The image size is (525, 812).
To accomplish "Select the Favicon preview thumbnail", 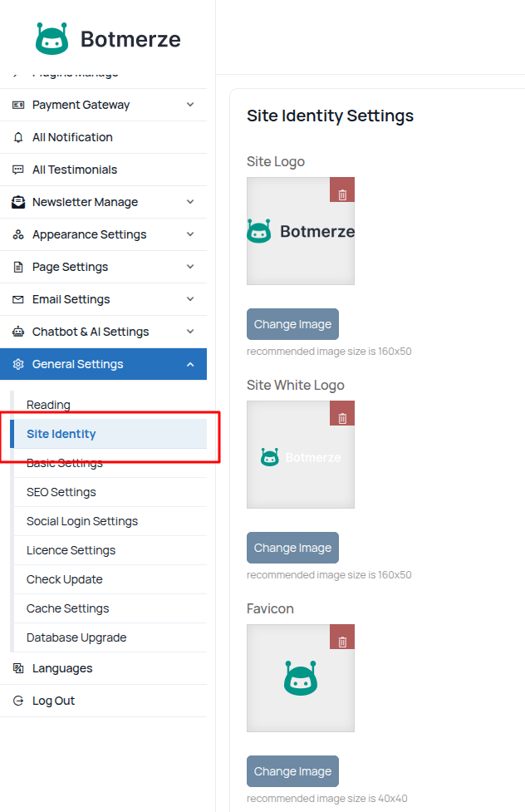I will (300, 679).
